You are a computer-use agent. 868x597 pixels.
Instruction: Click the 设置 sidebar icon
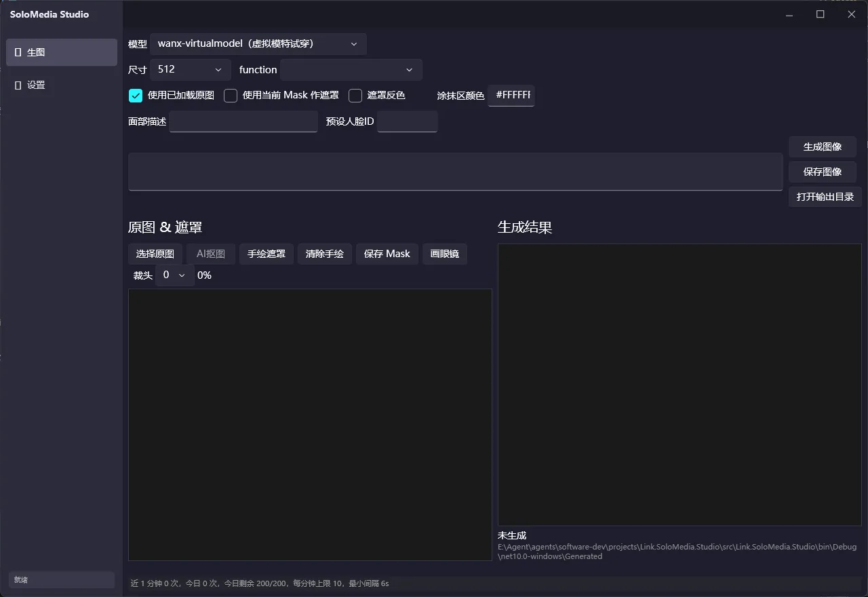[x=18, y=85]
